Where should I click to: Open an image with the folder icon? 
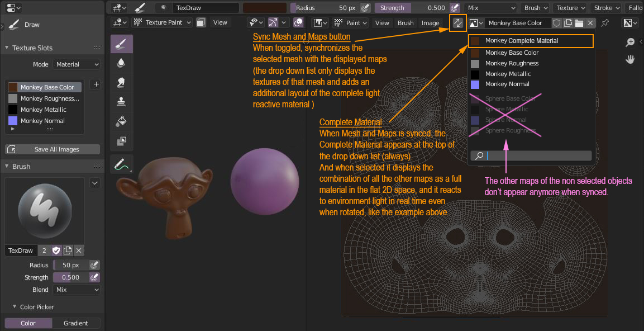click(x=579, y=23)
